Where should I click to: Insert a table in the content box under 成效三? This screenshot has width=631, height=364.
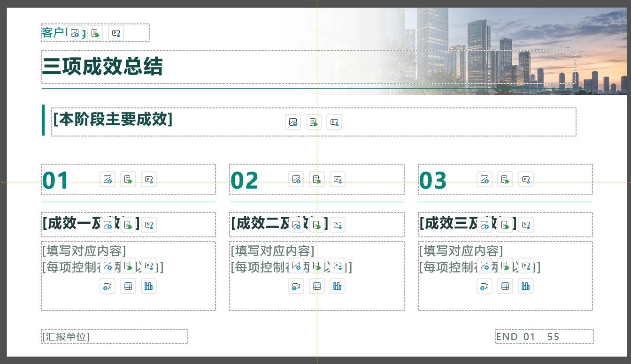click(505, 286)
